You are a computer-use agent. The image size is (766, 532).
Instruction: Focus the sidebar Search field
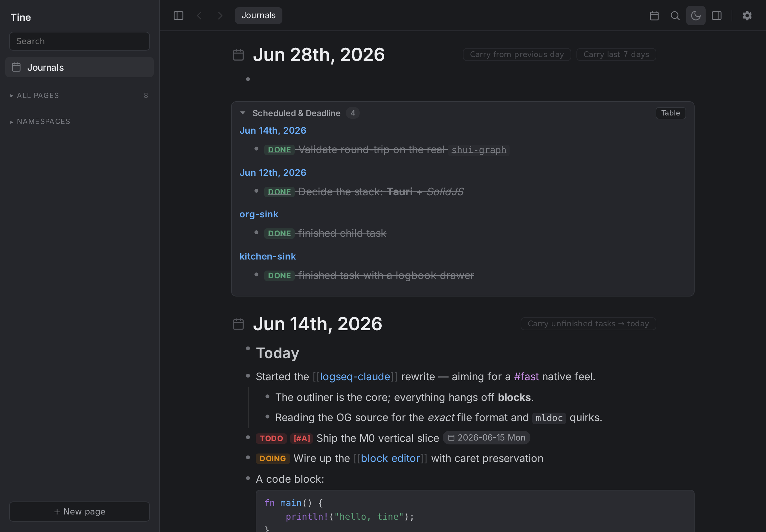click(x=80, y=41)
